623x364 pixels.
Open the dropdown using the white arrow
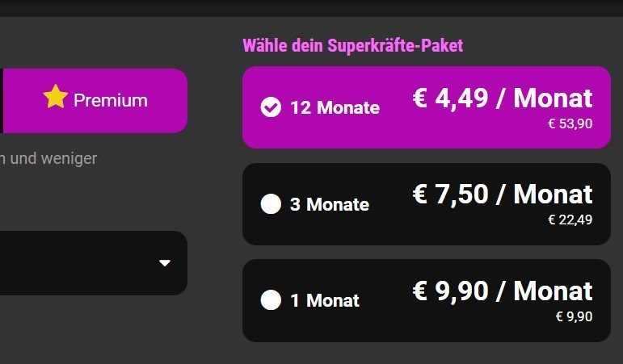click(165, 263)
